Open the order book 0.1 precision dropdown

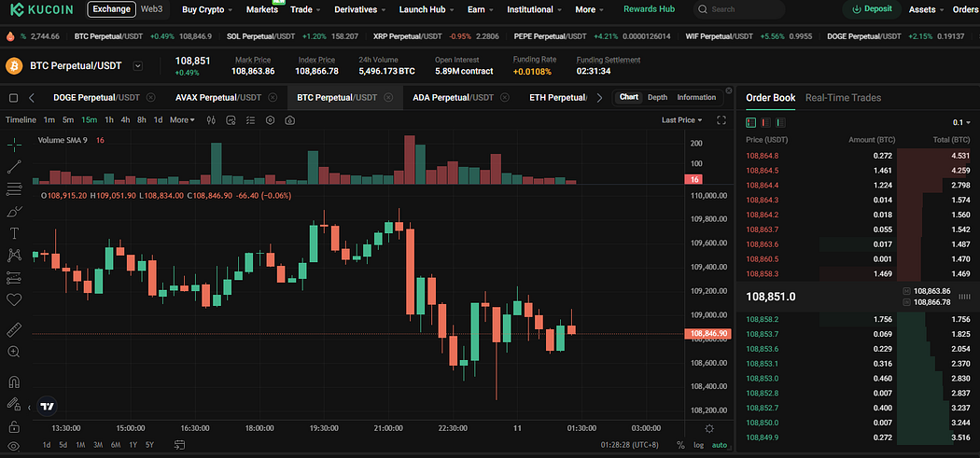tap(961, 122)
